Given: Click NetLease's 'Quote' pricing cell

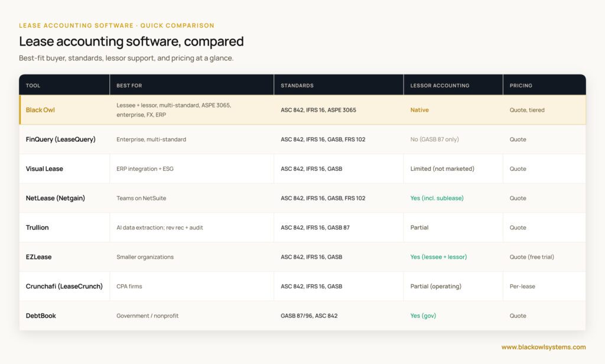Looking at the screenshot, I should click(x=518, y=198).
